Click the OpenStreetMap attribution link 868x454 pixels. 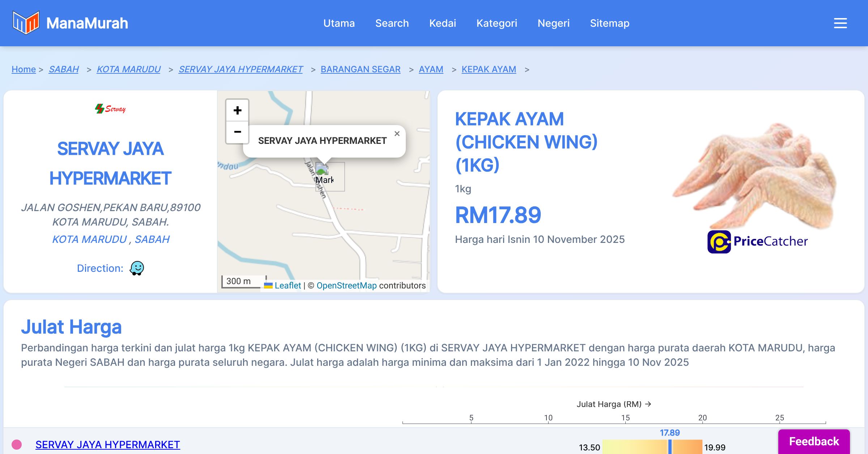pos(346,286)
